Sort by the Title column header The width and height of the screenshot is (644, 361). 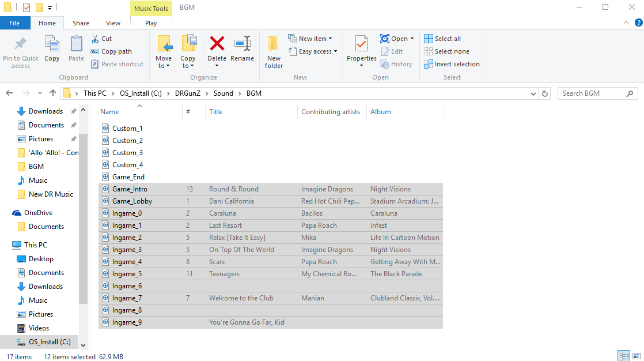(215, 112)
